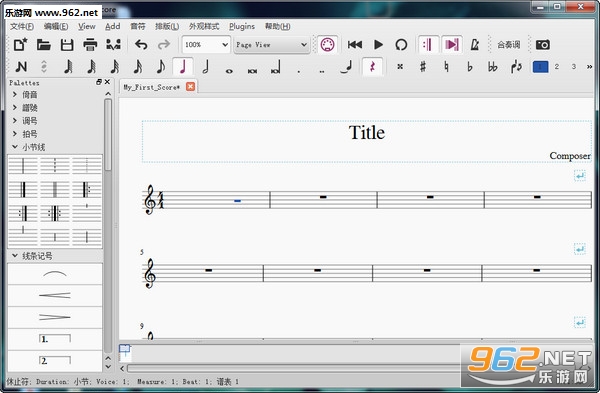
Task: Add a double augmentation dot
Action: (x=322, y=70)
